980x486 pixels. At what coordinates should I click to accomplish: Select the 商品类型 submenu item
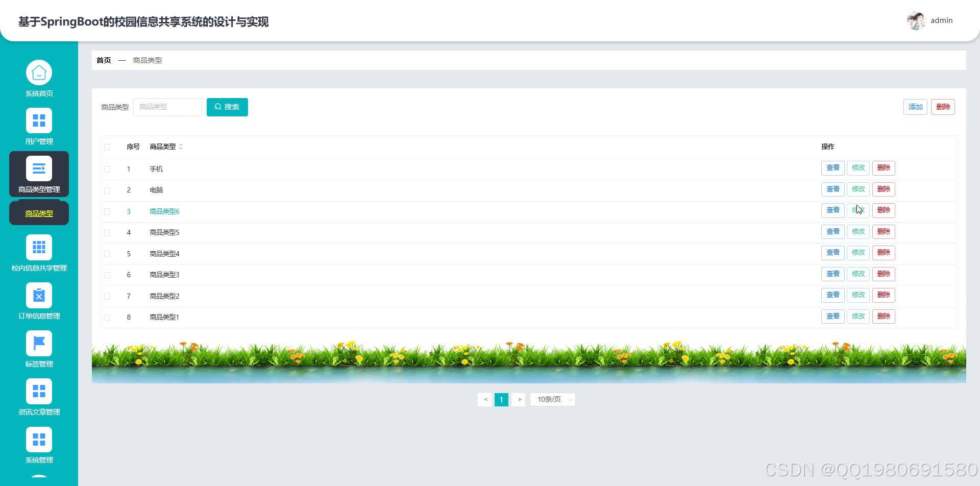point(39,213)
